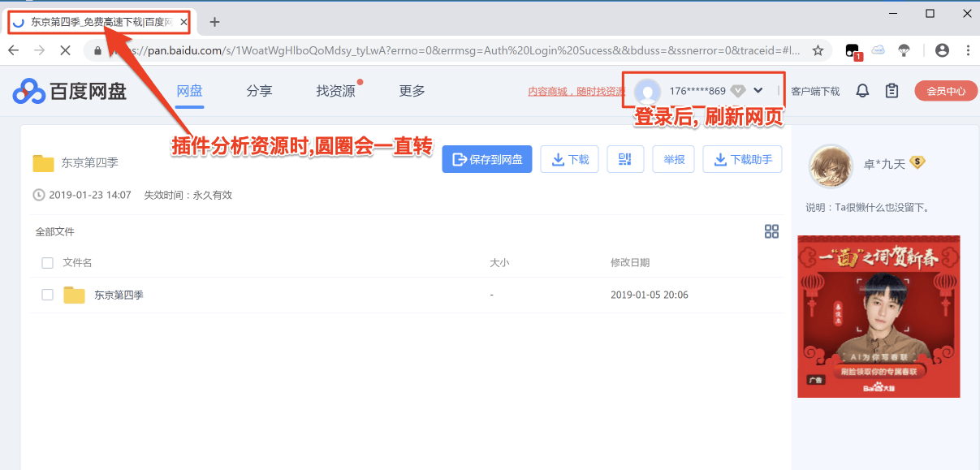980x470 pixels.
Task: Click the 失效时间：永久有效 text
Action: coord(188,195)
